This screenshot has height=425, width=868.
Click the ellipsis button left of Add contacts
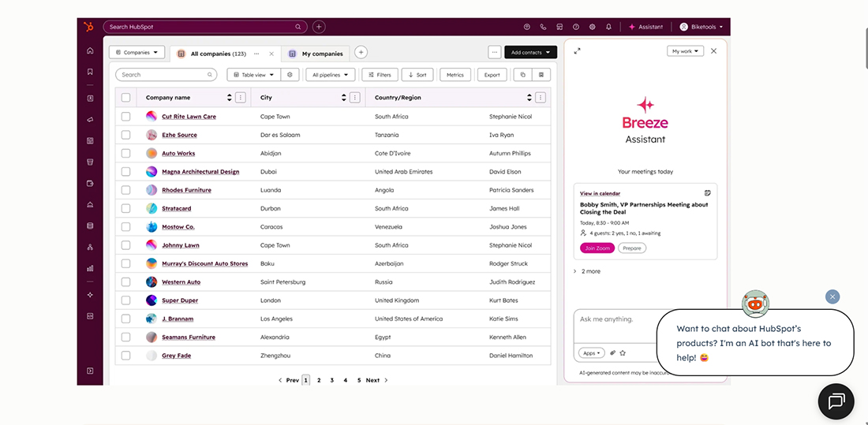(494, 52)
